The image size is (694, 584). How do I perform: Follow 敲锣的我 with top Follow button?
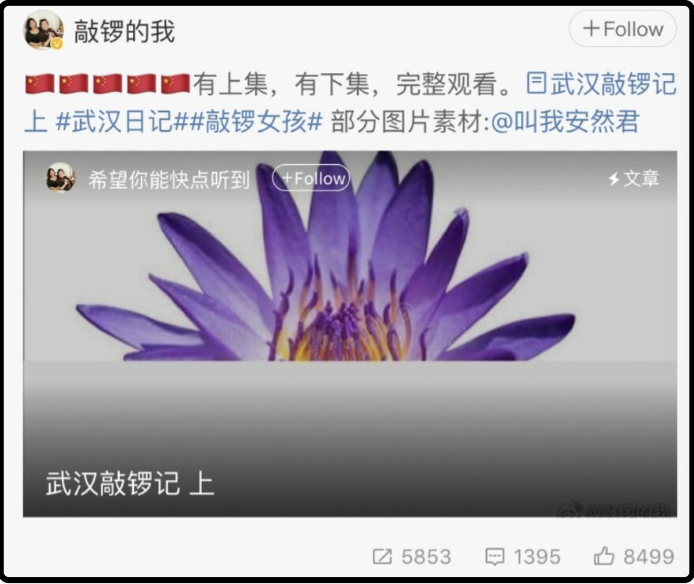click(x=622, y=29)
